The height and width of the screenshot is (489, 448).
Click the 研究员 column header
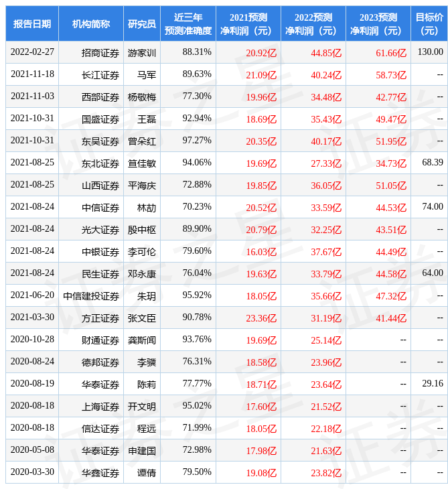(x=142, y=23)
